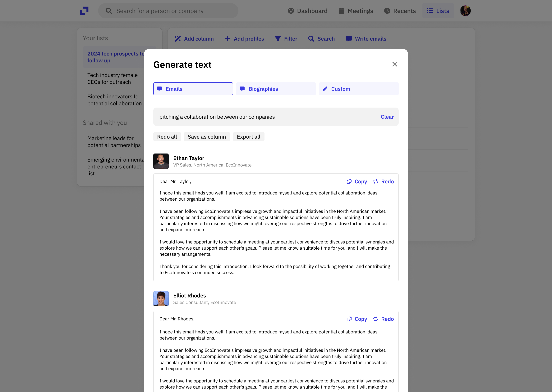Open the Meetings calendar page

point(356,11)
